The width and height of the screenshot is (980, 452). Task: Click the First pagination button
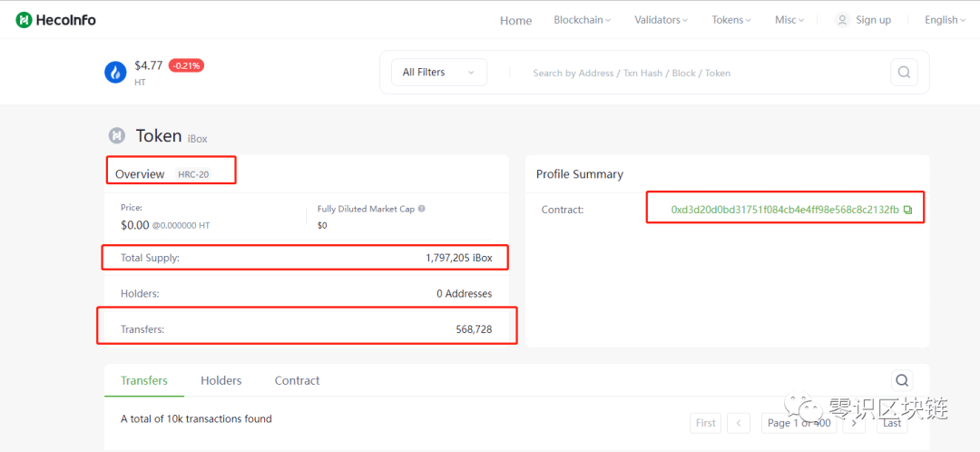(706, 423)
